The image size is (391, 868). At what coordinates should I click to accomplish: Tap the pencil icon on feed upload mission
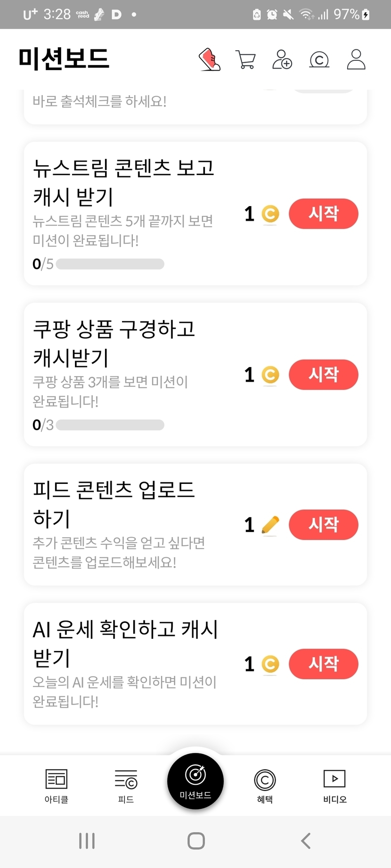[x=270, y=525]
